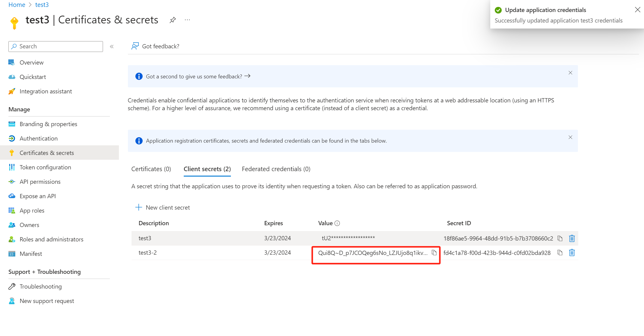Copy the test3-2 Secret ID
The width and height of the screenshot is (644, 336).
point(560,253)
